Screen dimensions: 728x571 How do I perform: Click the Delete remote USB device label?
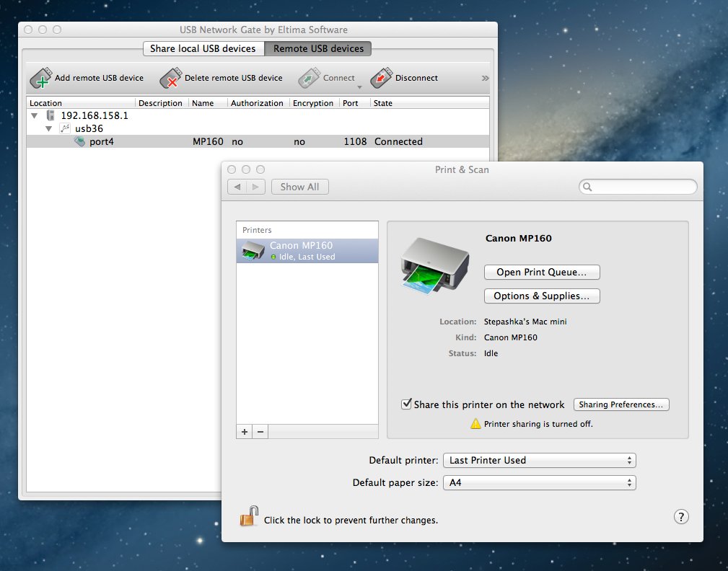click(234, 78)
